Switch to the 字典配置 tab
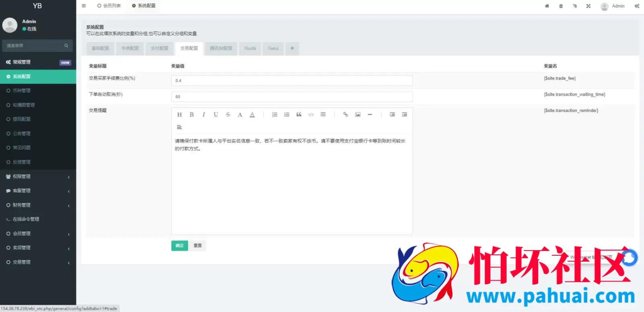Viewport: 644px width, 312px height. pyautogui.click(x=130, y=48)
